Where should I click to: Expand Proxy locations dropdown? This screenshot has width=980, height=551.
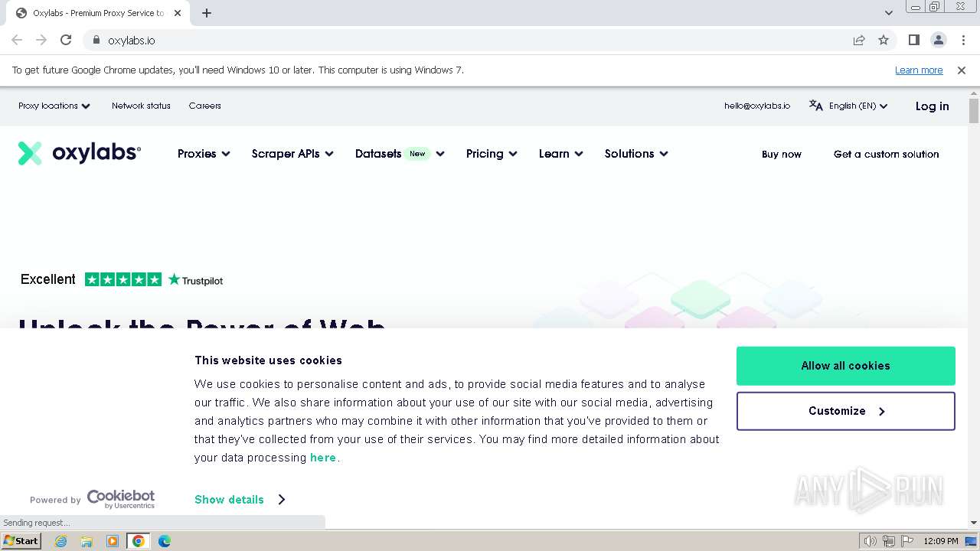tap(54, 106)
